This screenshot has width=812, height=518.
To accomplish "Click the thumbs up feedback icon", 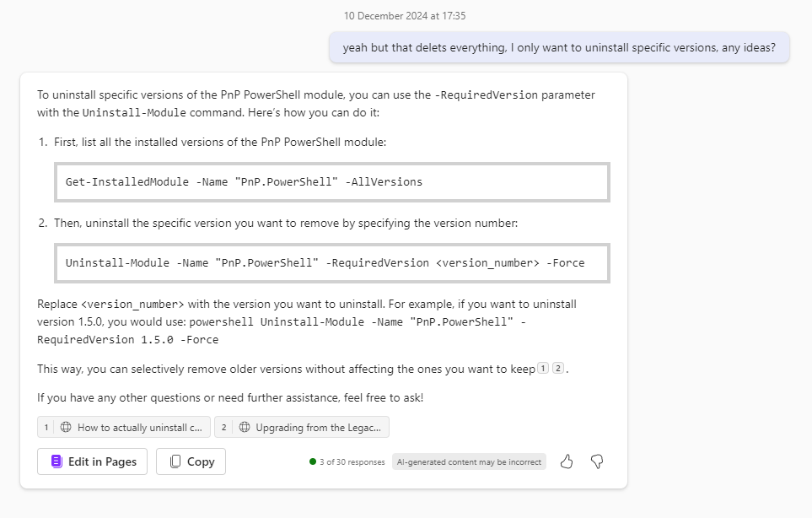I will [x=567, y=461].
